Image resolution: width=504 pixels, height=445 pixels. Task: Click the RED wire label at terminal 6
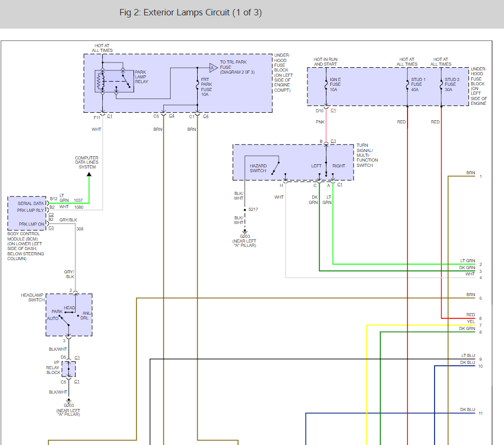pos(471,315)
